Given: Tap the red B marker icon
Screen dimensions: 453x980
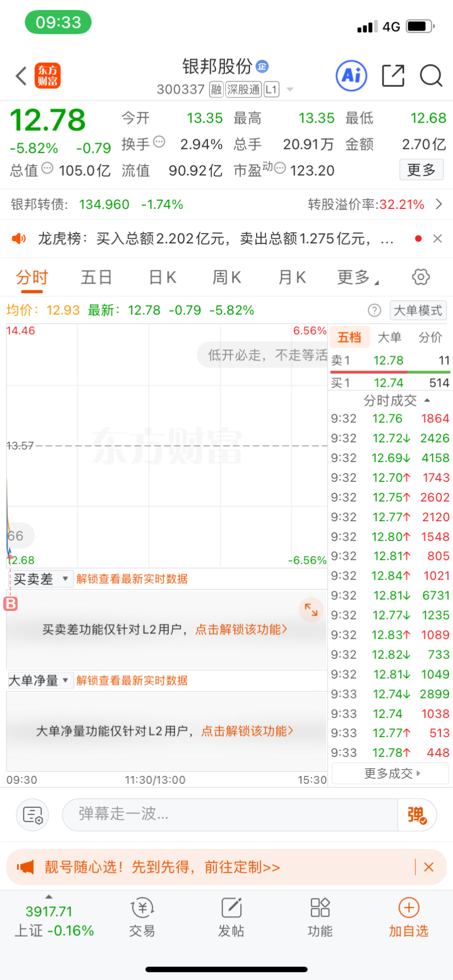Looking at the screenshot, I should click(x=10, y=604).
